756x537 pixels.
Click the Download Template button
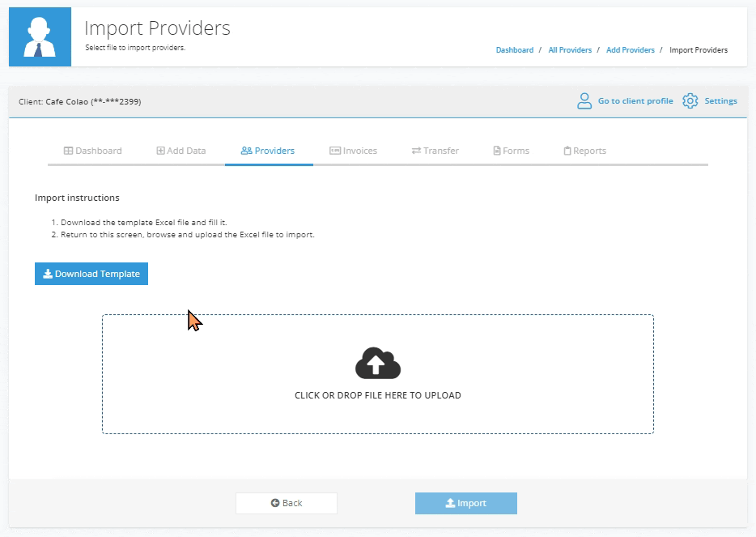(x=91, y=274)
